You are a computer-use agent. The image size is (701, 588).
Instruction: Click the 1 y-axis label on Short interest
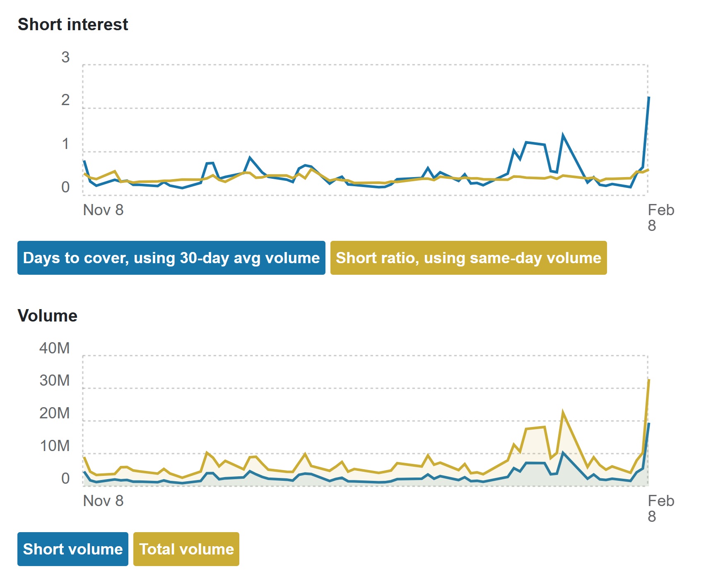pyautogui.click(x=65, y=144)
